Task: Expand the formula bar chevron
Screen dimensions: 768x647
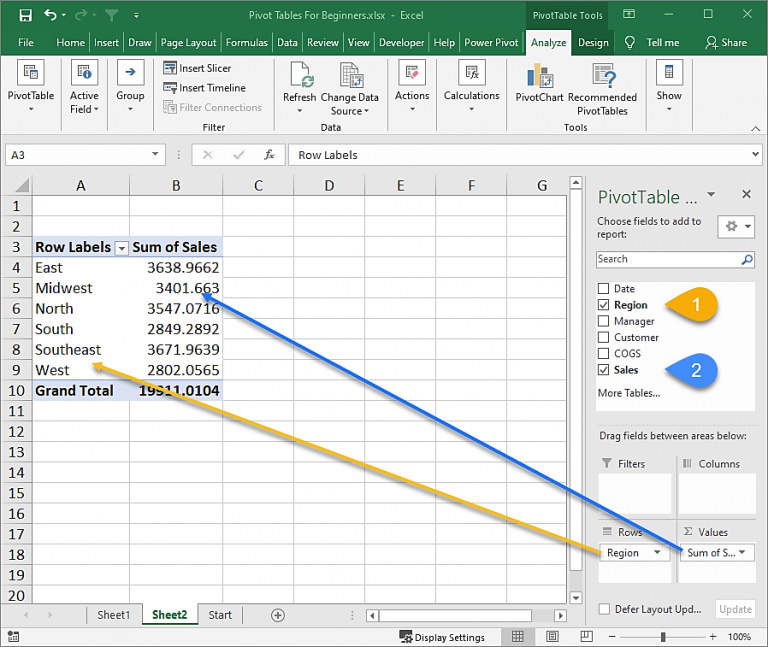Action: pyautogui.click(x=755, y=154)
